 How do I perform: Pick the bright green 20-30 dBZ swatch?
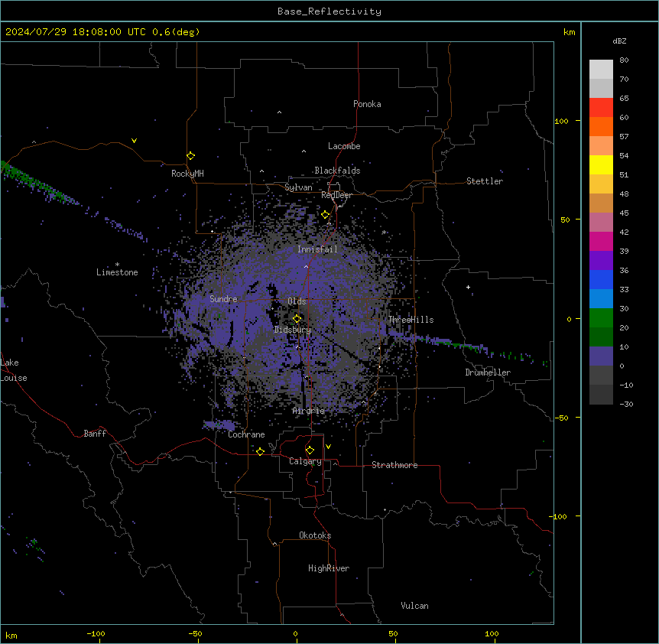point(601,318)
